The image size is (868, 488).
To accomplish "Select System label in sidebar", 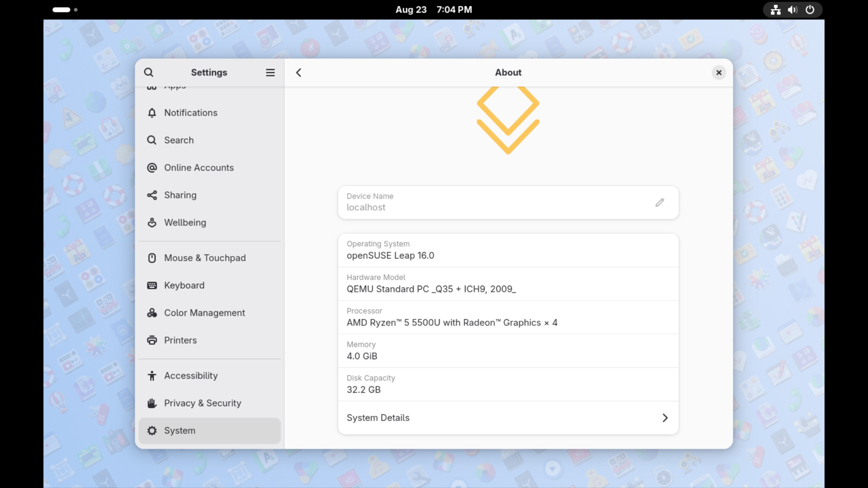I will (179, 431).
